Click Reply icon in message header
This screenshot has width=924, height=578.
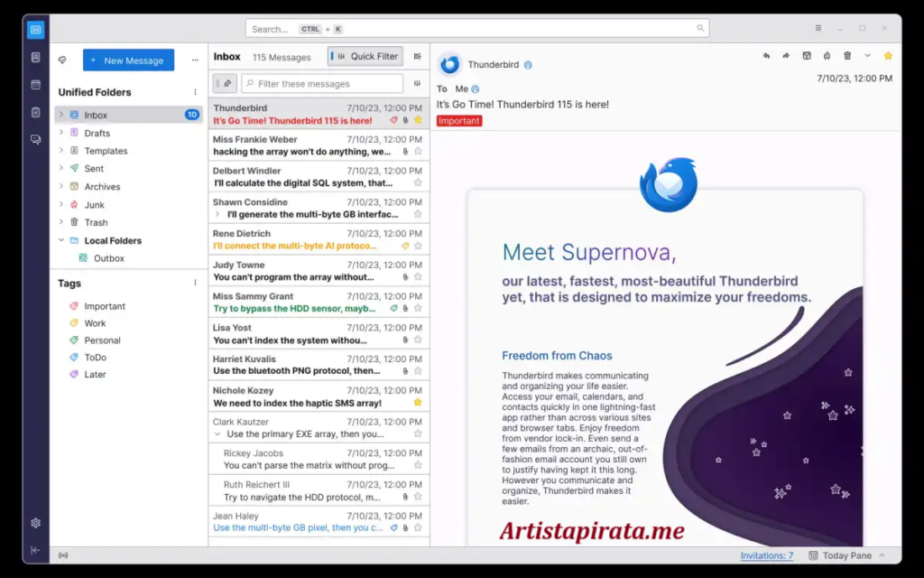click(766, 56)
